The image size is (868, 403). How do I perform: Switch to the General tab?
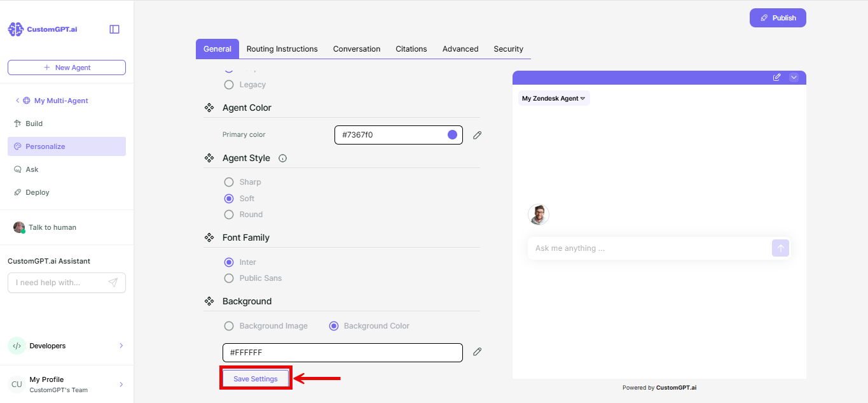(217, 49)
